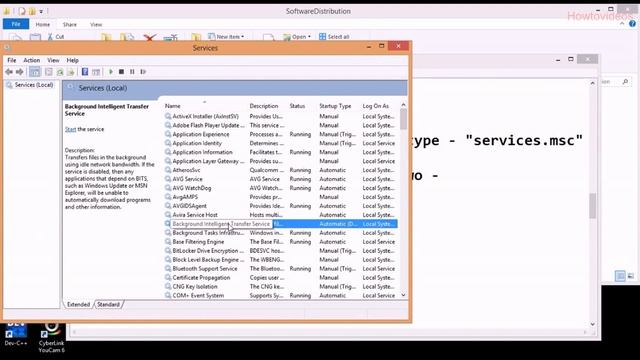Open service Properties from the Services toolbar
This screenshot has height=360, width=640.
click(49, 72)
